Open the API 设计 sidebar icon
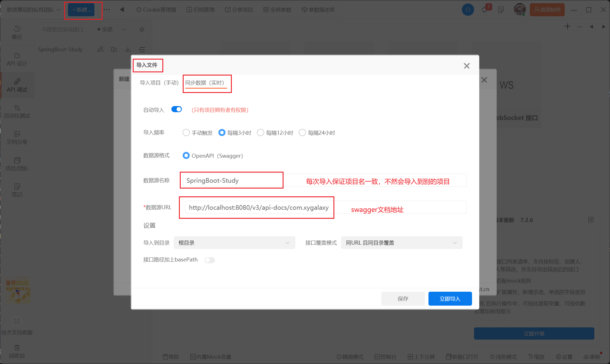This screenshot has height=364, width=610. pyautogui.click(x=17, y=59)
